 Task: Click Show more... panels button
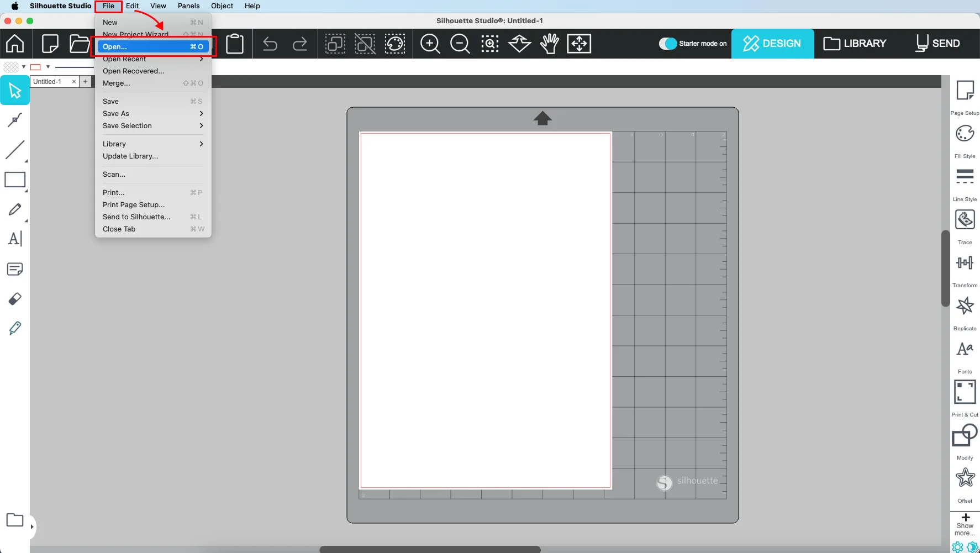(x=965, y=525)
